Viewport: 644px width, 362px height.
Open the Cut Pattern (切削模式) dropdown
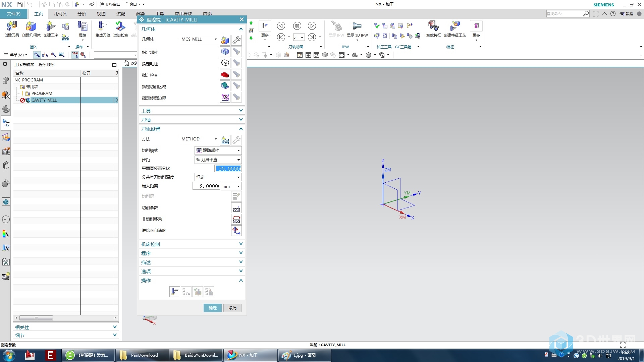(218, 150)
